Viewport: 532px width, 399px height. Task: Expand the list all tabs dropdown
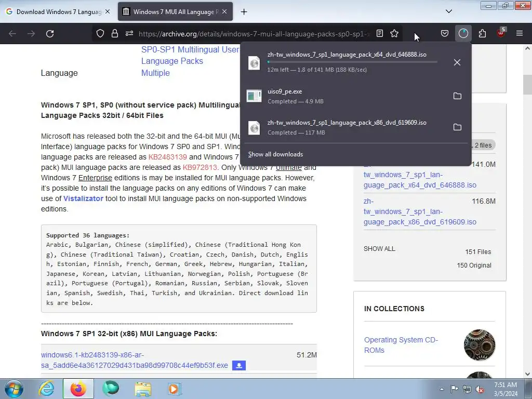point(448,11)
